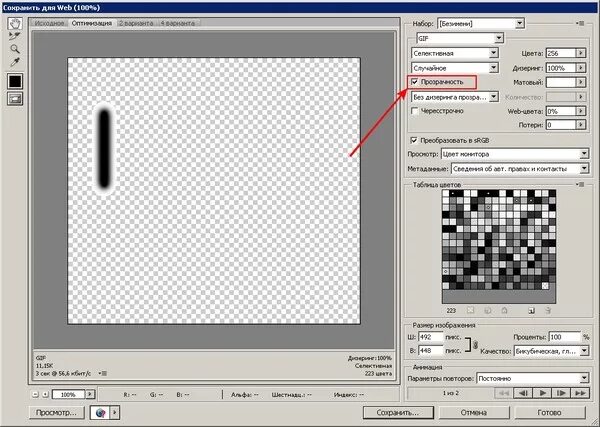
Task: Click the В height field 448
Action: click(431, 350)
